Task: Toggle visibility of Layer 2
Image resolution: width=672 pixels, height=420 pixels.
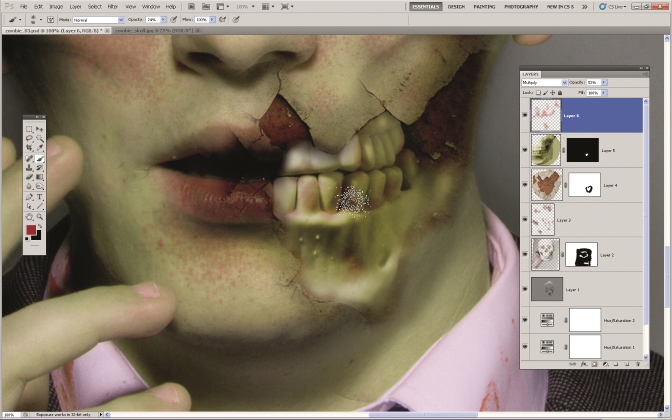Action: [525, 255]
